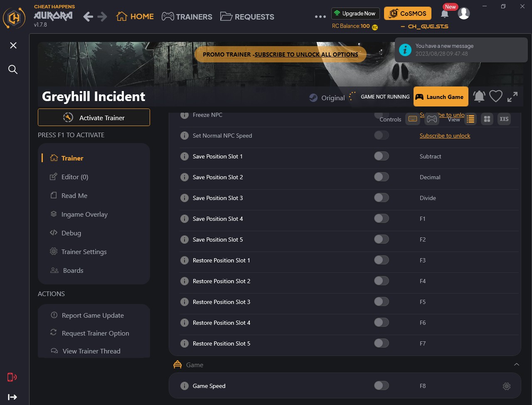Show info for Restore Position Slot 3

(185, 302)
